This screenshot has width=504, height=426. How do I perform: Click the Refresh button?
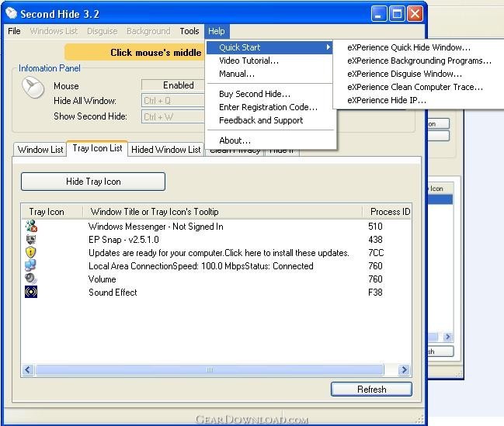pos(371,390)
